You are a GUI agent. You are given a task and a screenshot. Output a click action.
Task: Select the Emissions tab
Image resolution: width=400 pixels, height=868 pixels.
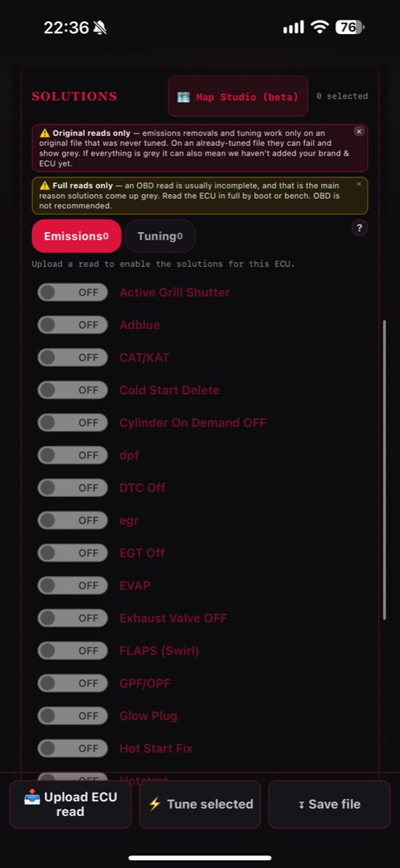point(77,236)
